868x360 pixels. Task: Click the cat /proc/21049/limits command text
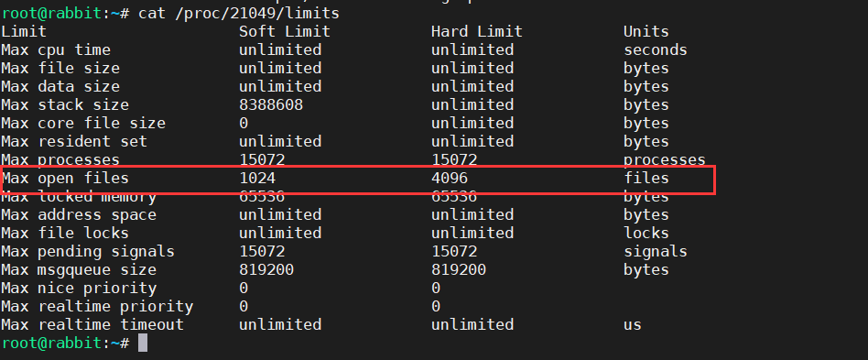click(239, 14)
